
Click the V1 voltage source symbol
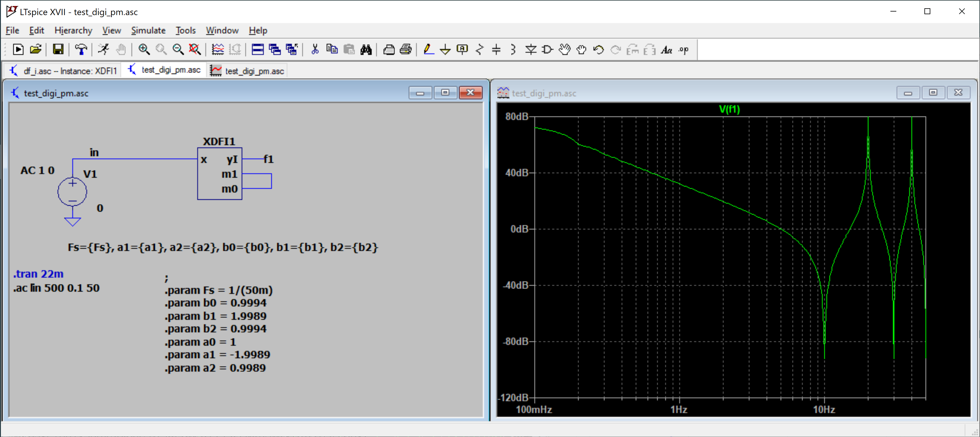click(72, 192)
